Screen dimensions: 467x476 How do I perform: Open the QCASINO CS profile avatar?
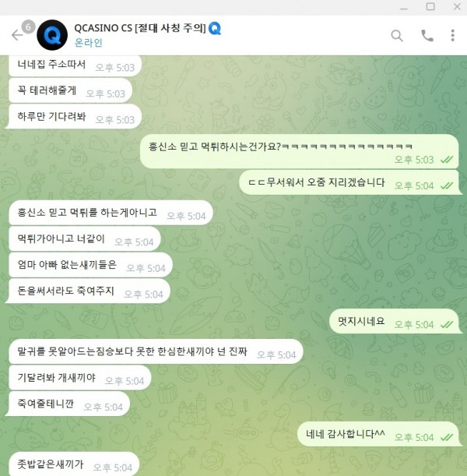pyautogui.click(x=52, y=35)
